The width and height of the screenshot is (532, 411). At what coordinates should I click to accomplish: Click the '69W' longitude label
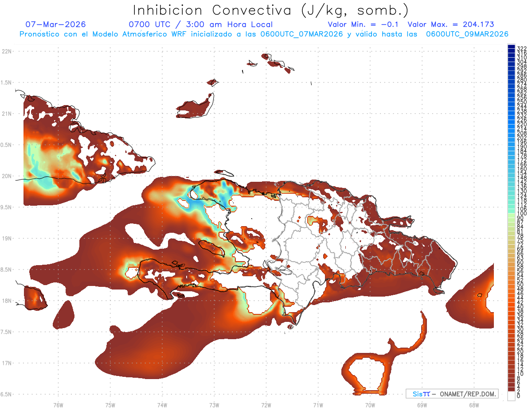pyautogui.click(x=422, y=405)
